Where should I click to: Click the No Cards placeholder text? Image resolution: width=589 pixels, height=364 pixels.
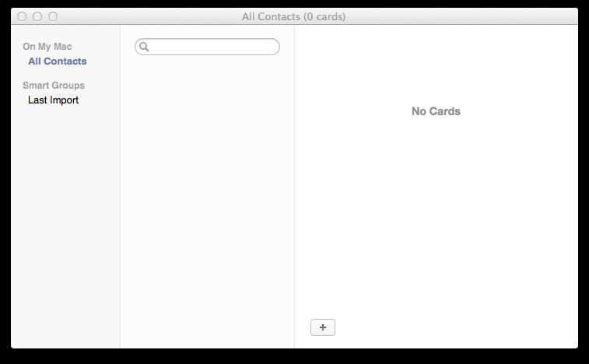click(x=436, y=111)
